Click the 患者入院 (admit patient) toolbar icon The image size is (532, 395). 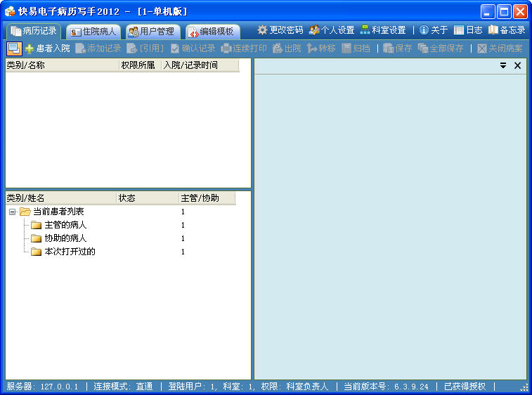(30, 48)
